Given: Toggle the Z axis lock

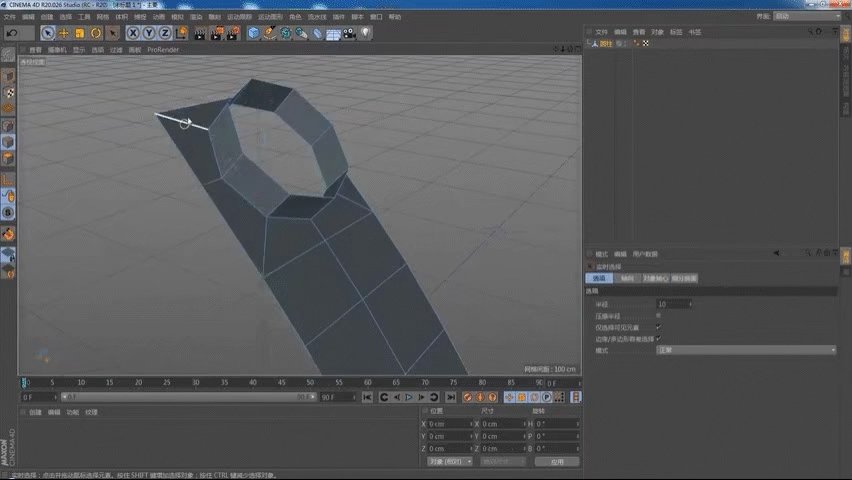Looking at the screenshot, I should click(165, 33).
